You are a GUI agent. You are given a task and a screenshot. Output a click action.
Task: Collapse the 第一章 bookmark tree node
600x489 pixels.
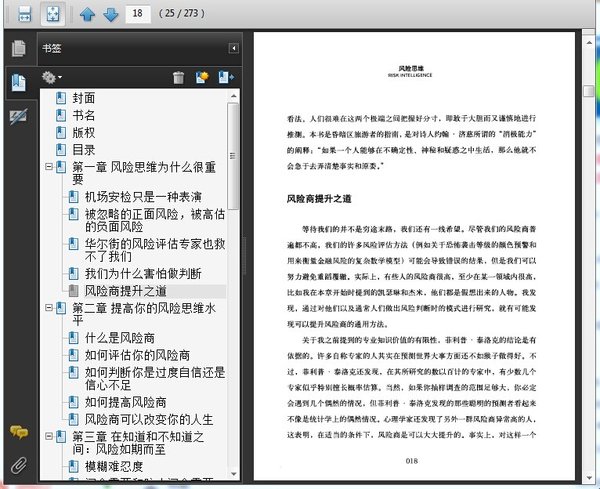48,168
